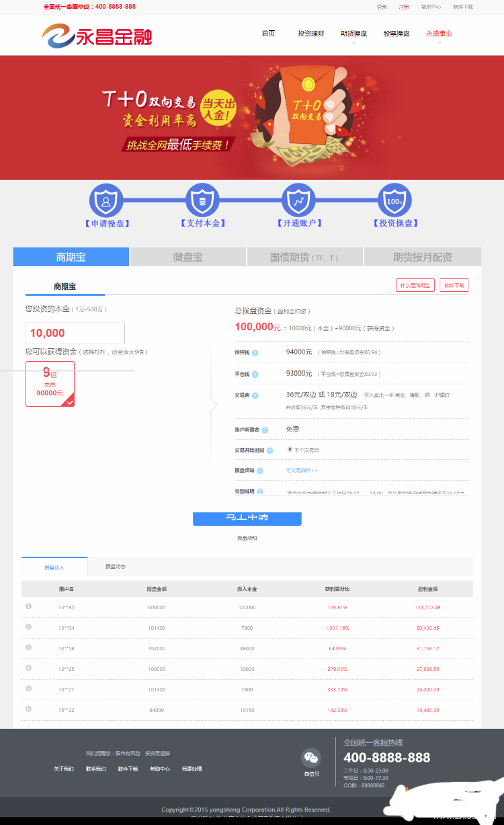Click the 登录 link in top bar
Viewport: 504px width, 825px height.
(382, 7)
